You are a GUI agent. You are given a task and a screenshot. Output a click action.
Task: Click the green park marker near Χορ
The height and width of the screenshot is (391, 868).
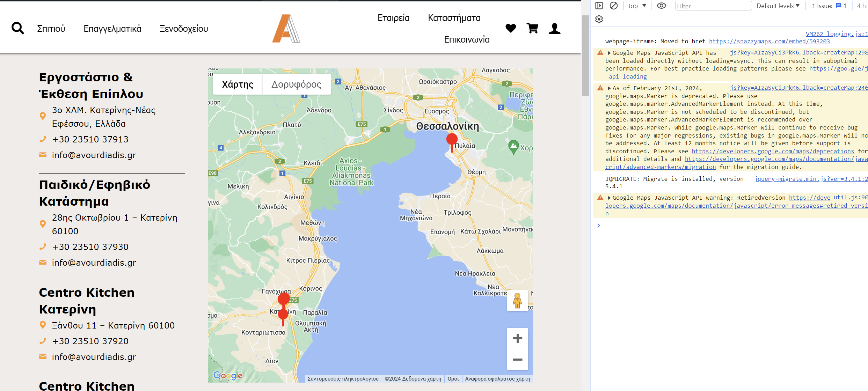click(513, 147)
